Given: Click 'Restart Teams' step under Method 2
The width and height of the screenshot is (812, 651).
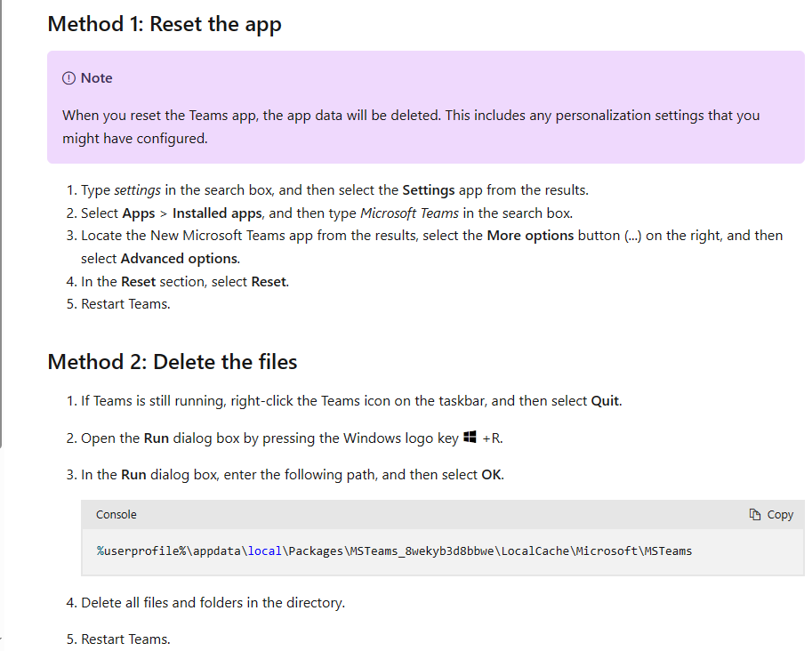Looking at the screenshot, I should (125, 639).
